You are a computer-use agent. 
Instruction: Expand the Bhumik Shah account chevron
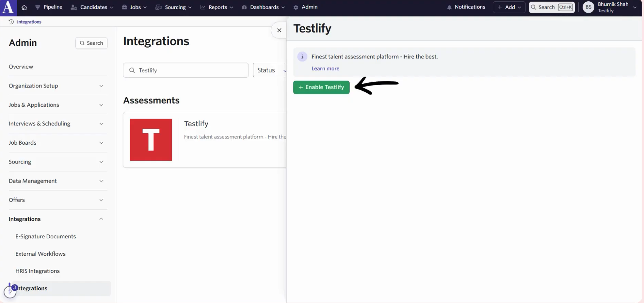[x=635, y=8]
